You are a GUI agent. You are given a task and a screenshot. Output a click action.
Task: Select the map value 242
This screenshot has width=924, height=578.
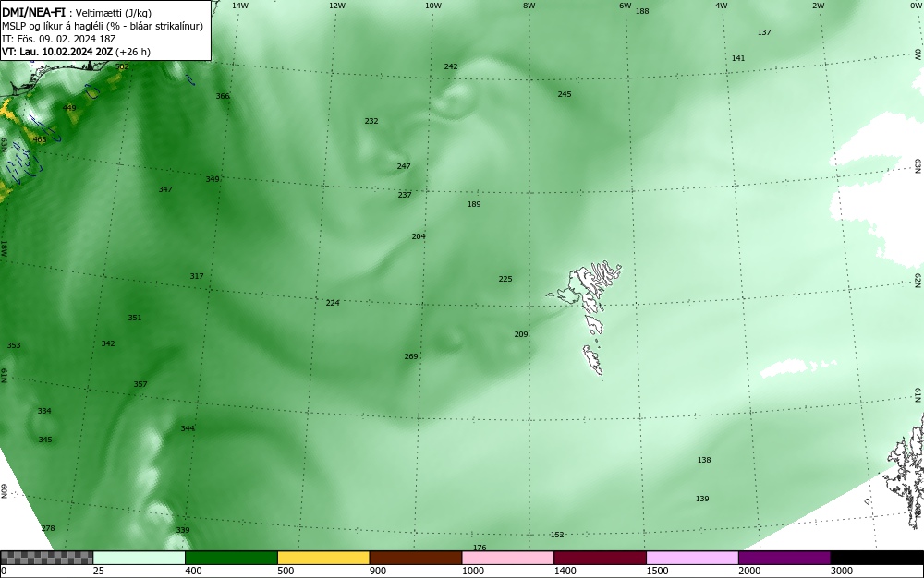pos(451,66)
